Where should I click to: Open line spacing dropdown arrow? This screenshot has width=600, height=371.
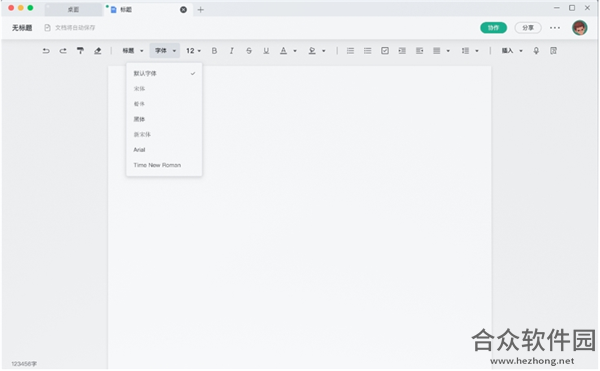point(477,51)
